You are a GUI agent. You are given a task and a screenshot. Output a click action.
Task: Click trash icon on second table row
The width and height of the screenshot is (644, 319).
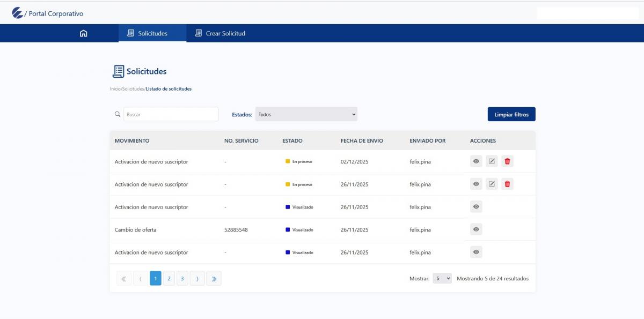(x=507, y=184)
